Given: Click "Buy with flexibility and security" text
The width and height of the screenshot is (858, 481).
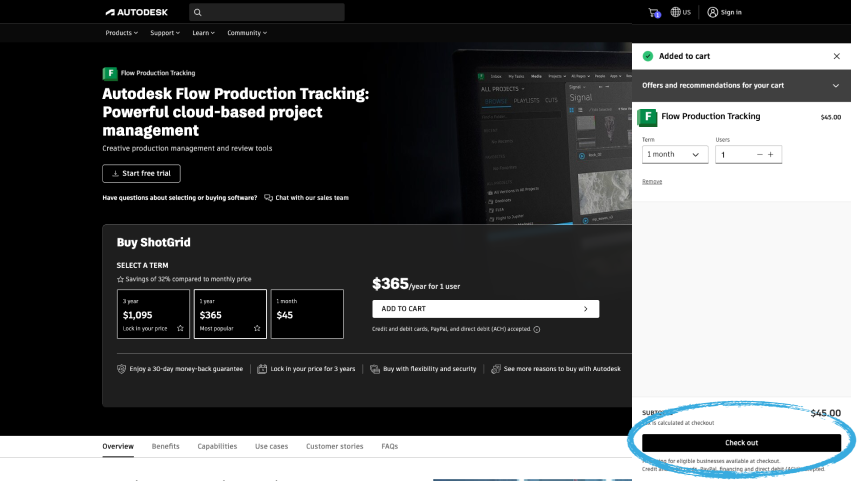Looking at the screenshot, I should click(430, 369).
